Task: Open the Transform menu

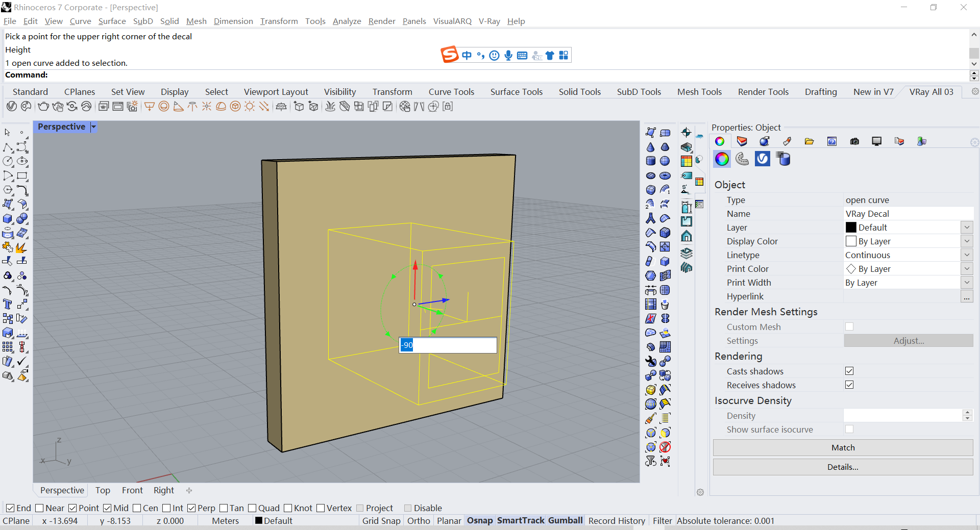Action: [x=279, y=21]
